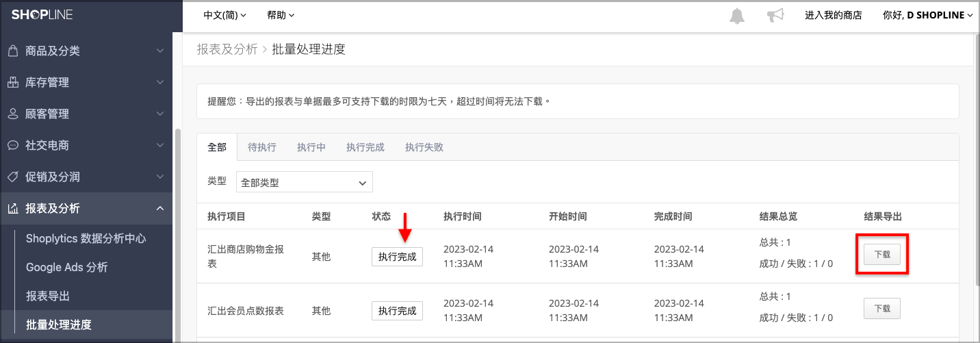Click the notification bell icon
980x343 pixels.
737,15
